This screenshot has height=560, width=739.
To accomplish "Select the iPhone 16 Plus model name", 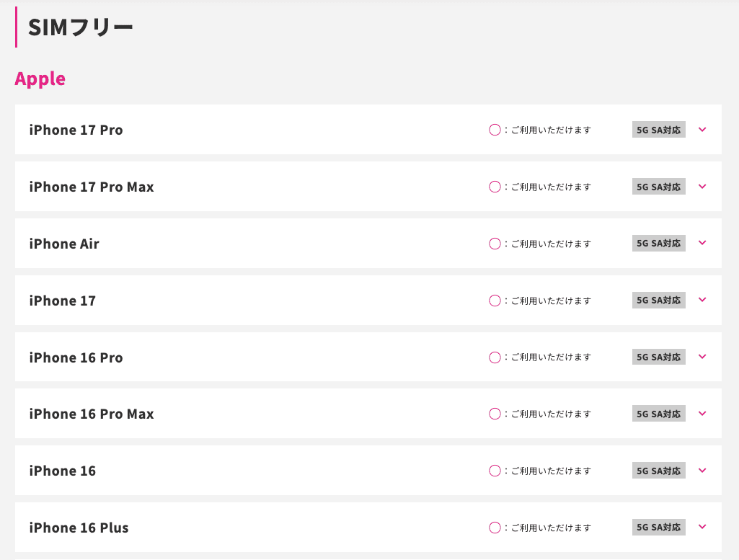I will point(79,528).
